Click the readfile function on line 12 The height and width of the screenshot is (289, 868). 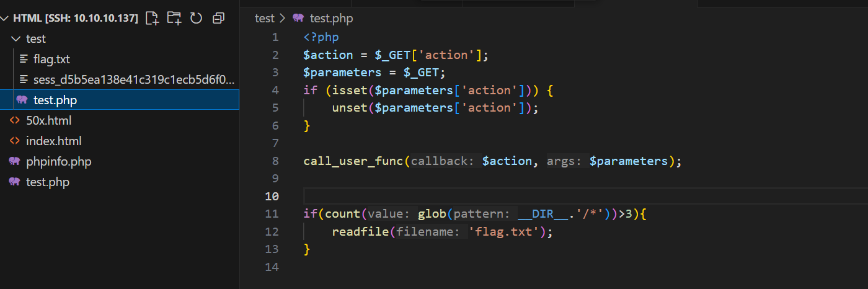tap(360, 232)
